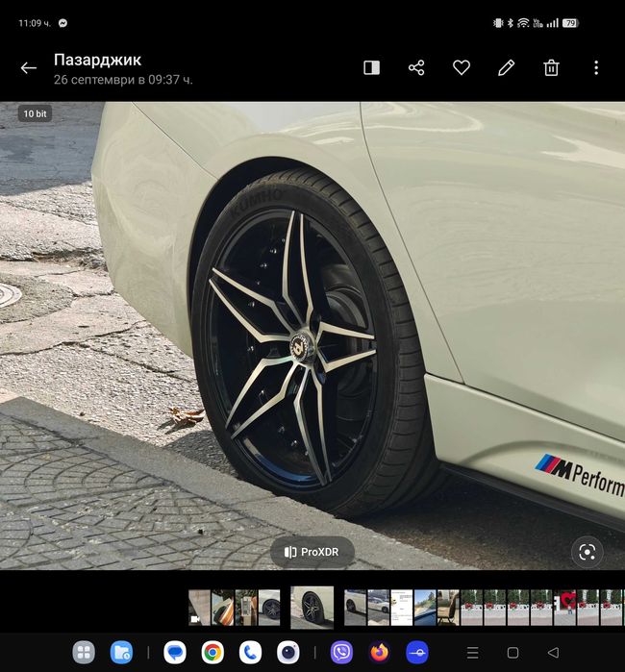
Task: Open Samsung Internet browser icon
Action: tap(417, 653)
